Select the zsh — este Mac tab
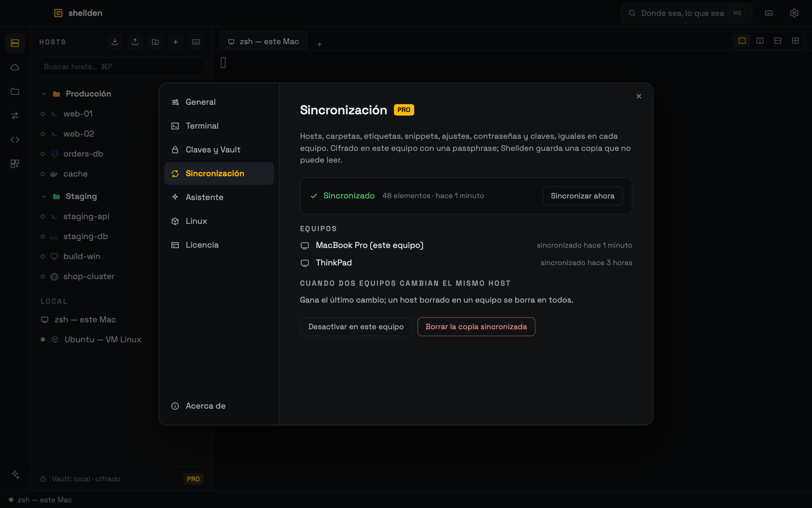 tap(263, 41)
